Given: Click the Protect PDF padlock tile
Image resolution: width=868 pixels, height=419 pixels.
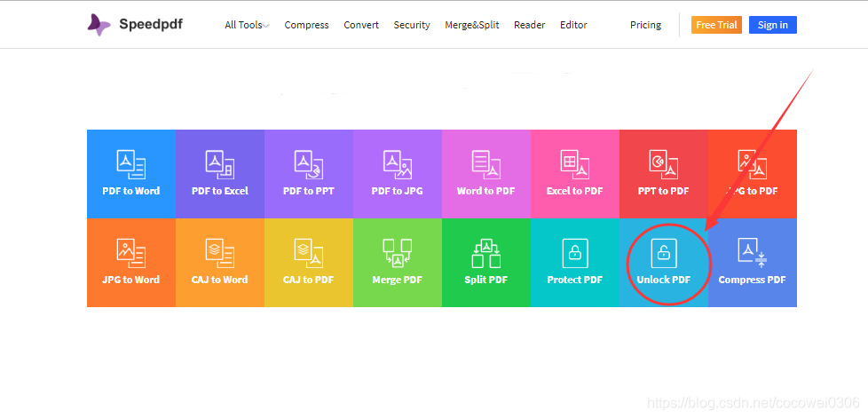Looking at the screenshot, I should click(574, 262).
